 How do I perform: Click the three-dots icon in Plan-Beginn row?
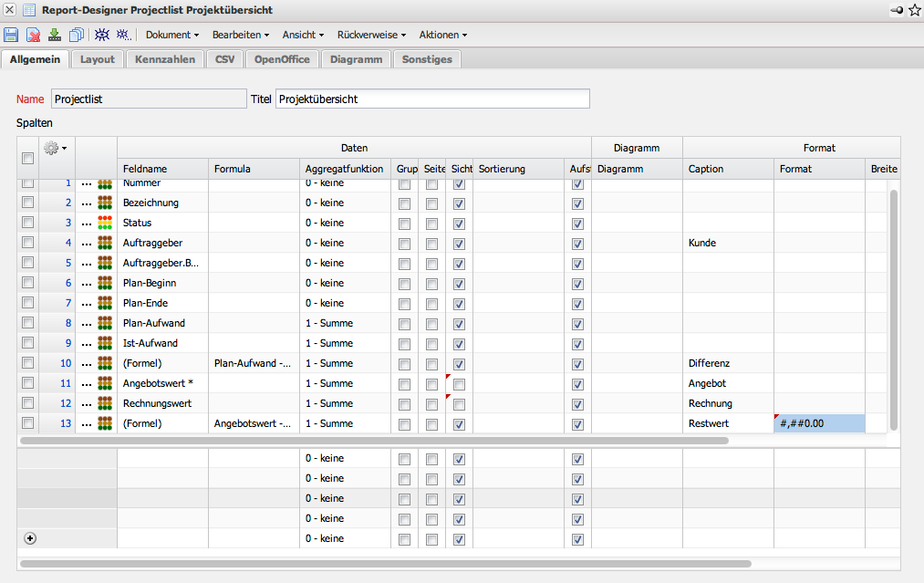click(x=87, y=283)
